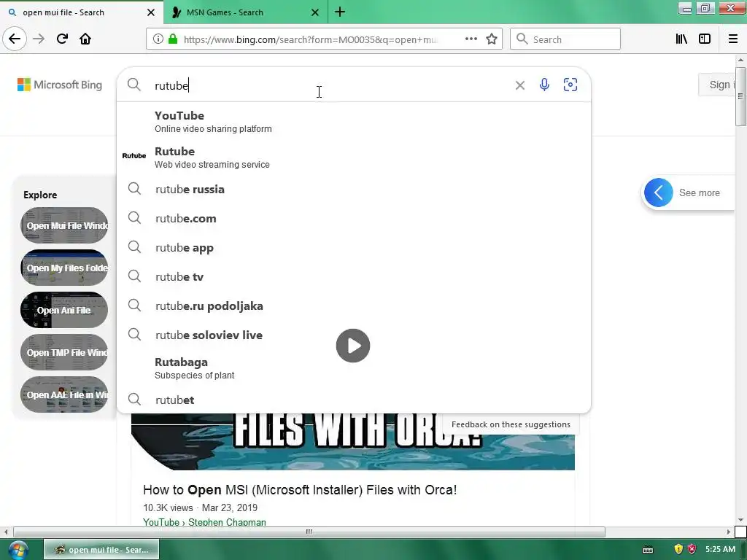747x560 pixels.
Task: Click the Sign in button
Action: pos(718,85)
